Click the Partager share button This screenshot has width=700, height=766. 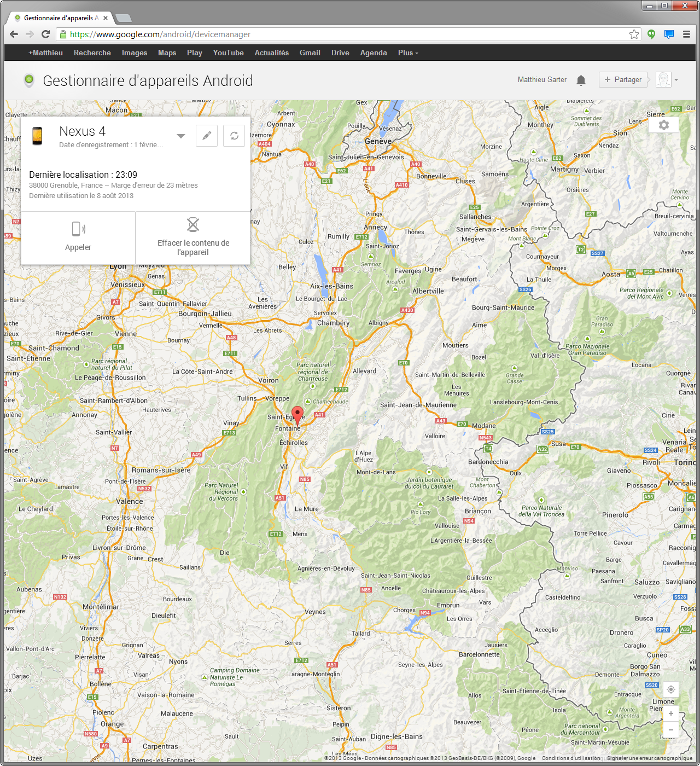coord(623,80)
